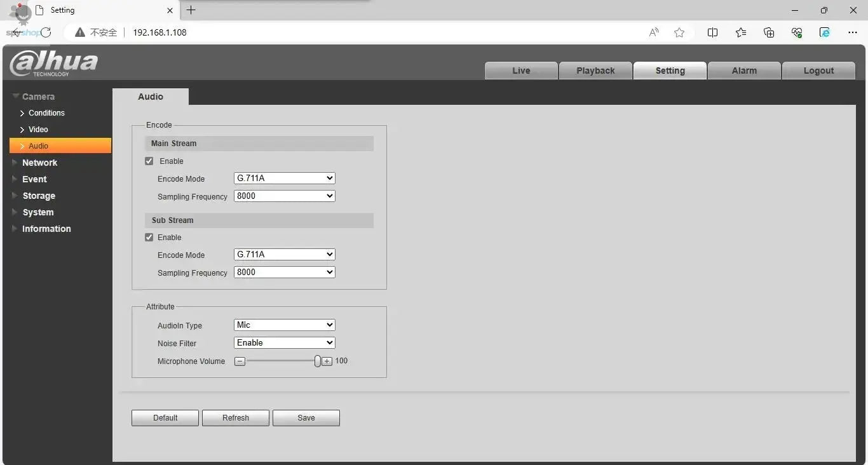The width and height of the screenshot is (868, 465).
Task: Disable the Main Stream Enable checkbox
Action: 149,161
